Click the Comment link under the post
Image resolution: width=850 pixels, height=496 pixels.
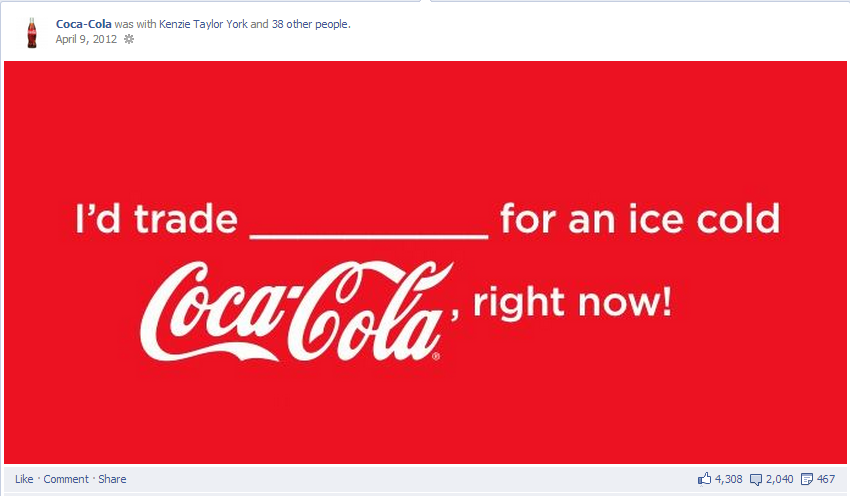point(66,479)
